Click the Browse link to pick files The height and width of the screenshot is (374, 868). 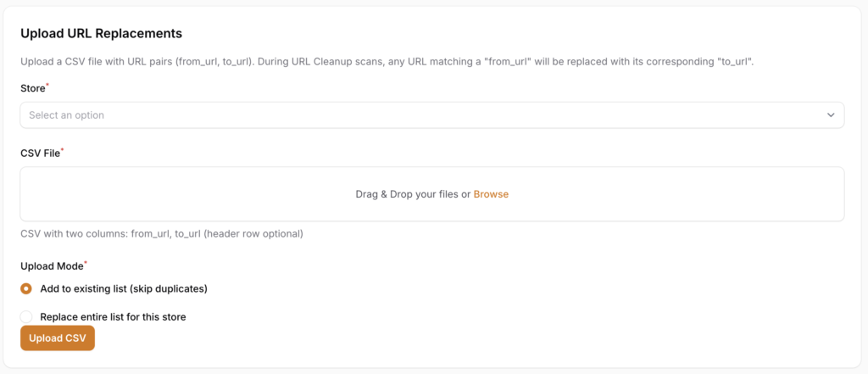pos(491,194)
